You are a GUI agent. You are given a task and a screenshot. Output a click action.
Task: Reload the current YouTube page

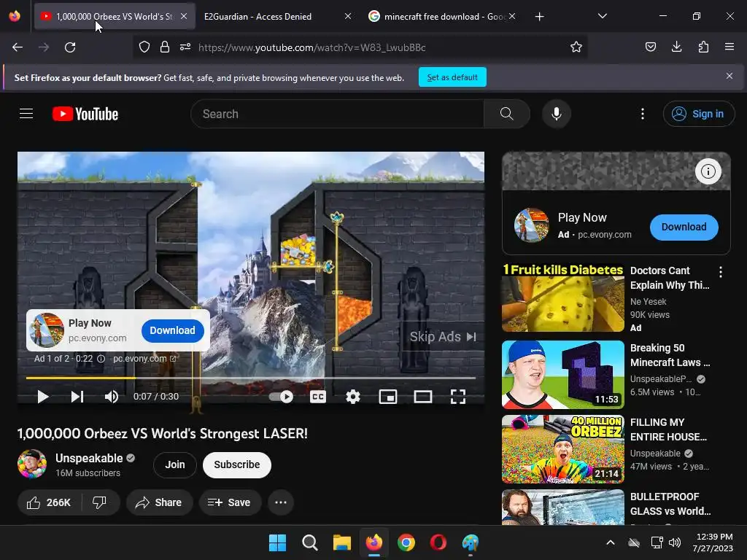(70, 47)
